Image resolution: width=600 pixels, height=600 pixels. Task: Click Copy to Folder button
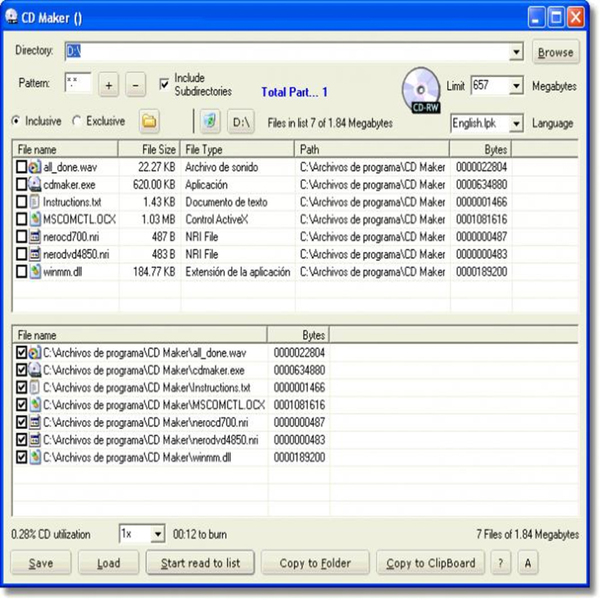coord(315,563)
